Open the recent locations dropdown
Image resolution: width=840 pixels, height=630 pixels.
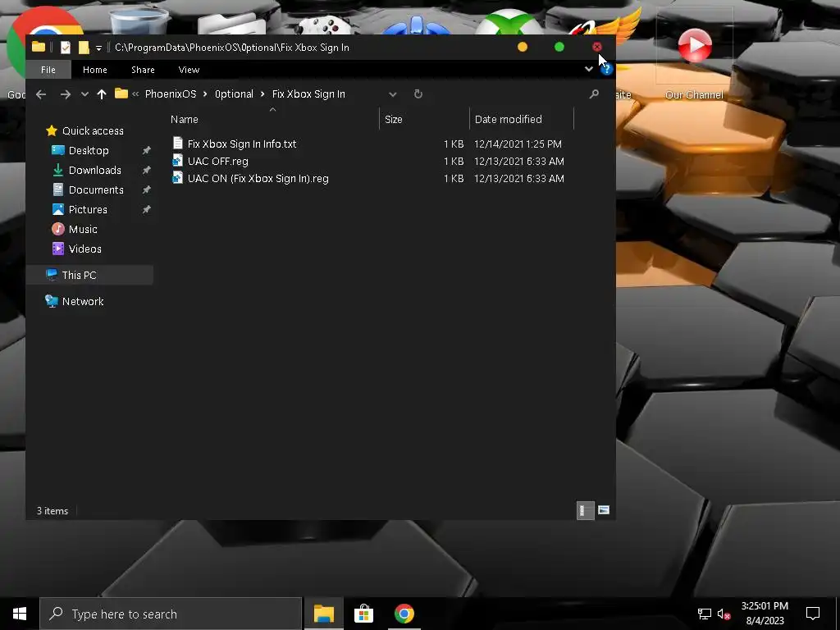pos(84,94)
